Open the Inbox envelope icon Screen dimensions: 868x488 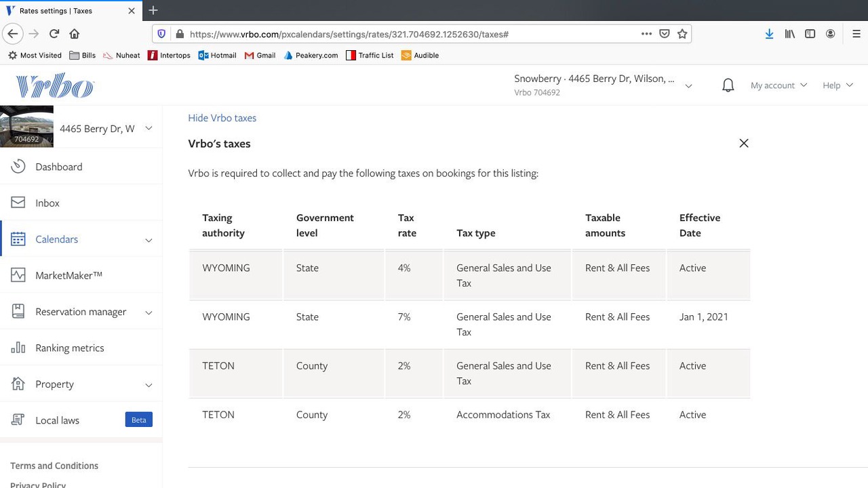pos(18,203)
